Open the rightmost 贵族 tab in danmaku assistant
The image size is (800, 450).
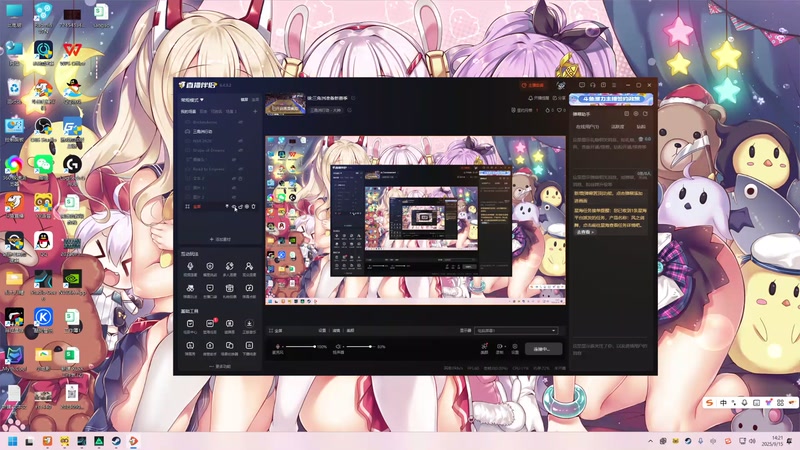(x=641, y=127)
